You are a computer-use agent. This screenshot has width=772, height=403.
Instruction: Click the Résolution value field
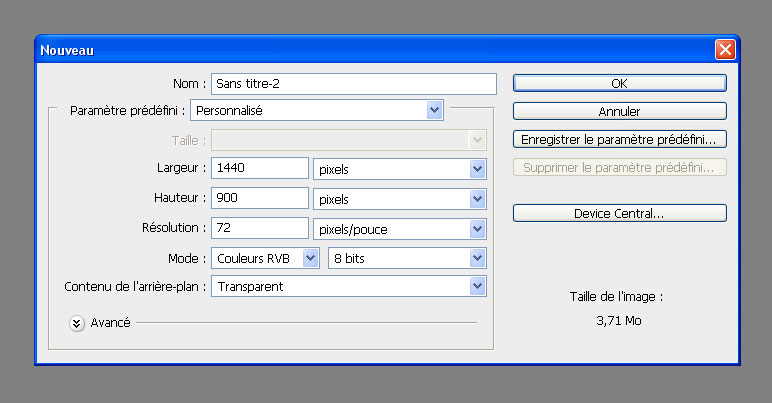point(260,228)
